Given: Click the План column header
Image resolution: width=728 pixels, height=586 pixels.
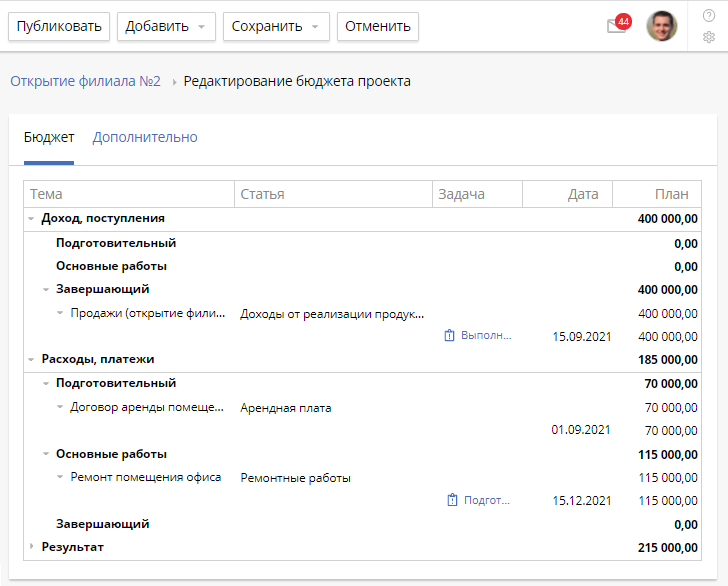Looking at the screenshot, I should 670,194.
